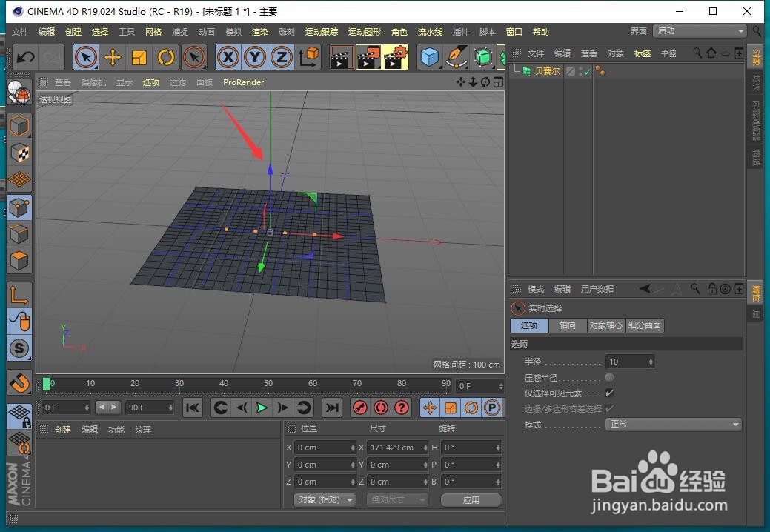Image resolution: width=770 pixels, height=532 pixels.
Task: Click frame 50 on the timeline ruler
Action: 268,383
